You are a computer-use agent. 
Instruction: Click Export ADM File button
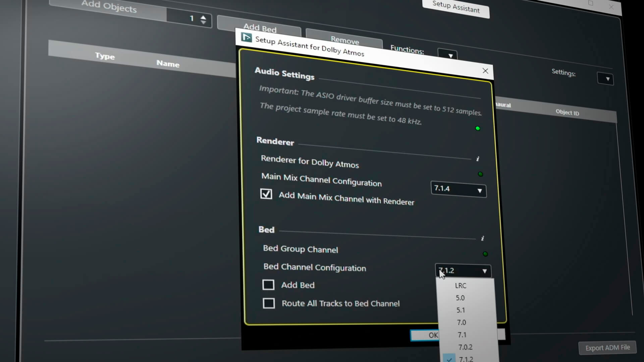point(607,348)
